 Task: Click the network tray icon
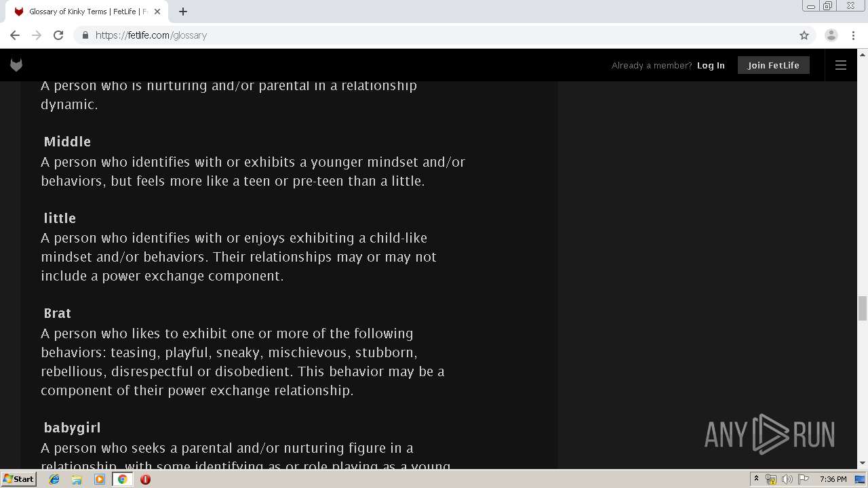(x=771, y=479)
